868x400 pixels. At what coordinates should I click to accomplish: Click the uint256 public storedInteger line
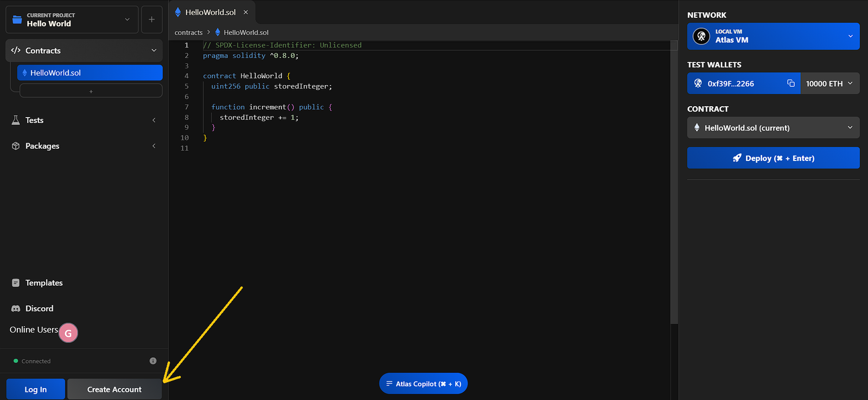(272, 86)
